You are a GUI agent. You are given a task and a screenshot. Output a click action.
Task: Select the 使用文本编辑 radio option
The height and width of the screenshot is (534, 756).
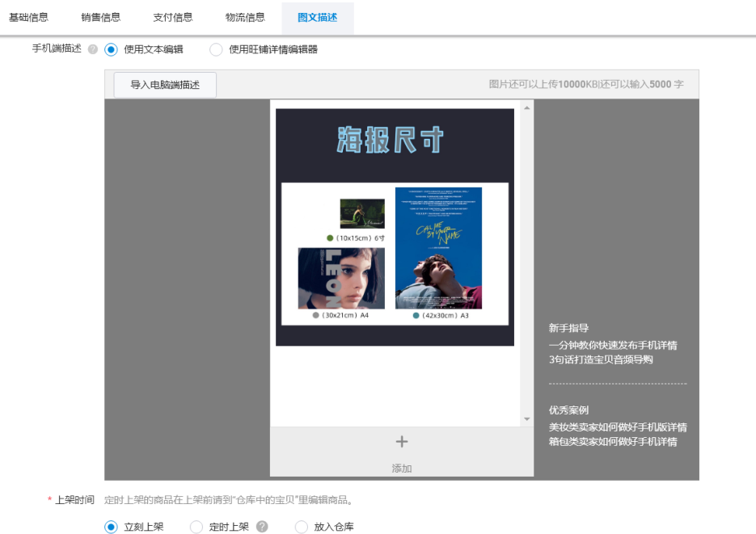[x=111, y=49]
